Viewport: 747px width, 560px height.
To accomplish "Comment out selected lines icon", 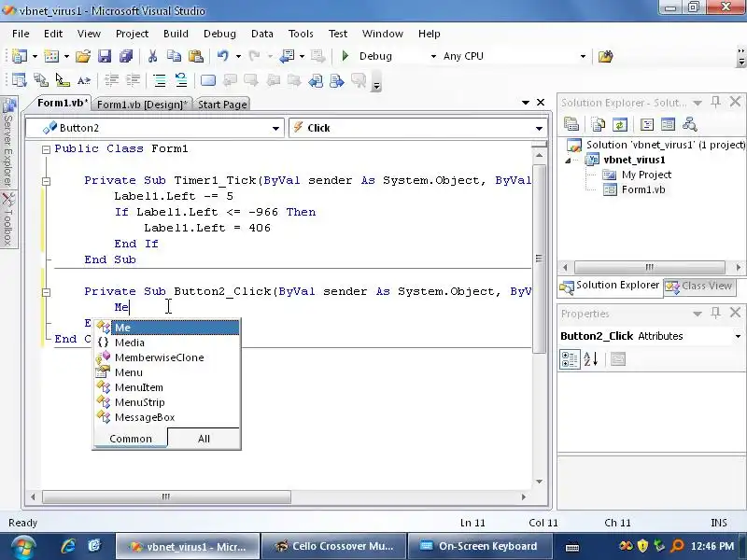I will point(160,80).
